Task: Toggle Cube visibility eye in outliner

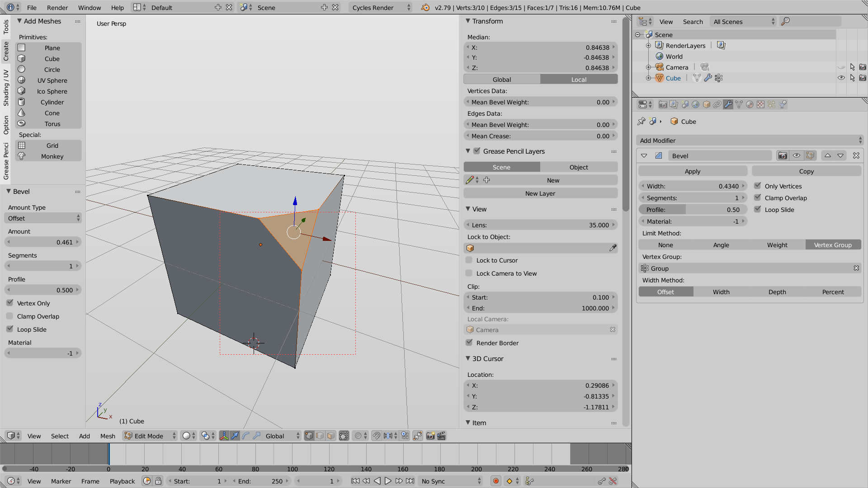Action: point(841,78)
